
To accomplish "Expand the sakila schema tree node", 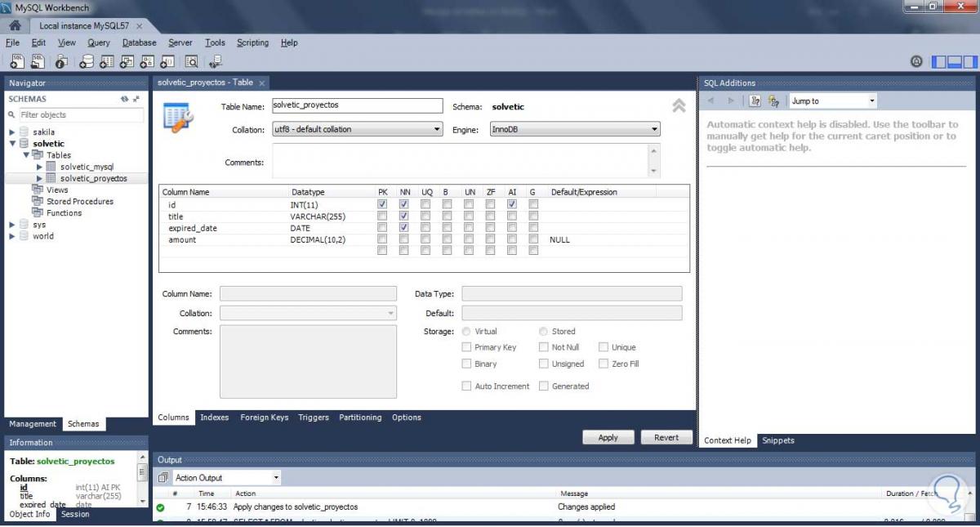I will click(12, 132).
